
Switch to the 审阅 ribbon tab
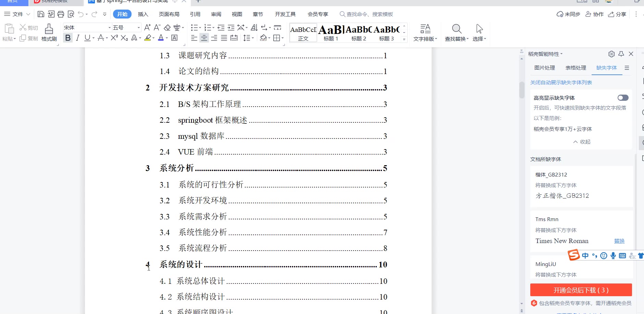(x=216, y=14)
